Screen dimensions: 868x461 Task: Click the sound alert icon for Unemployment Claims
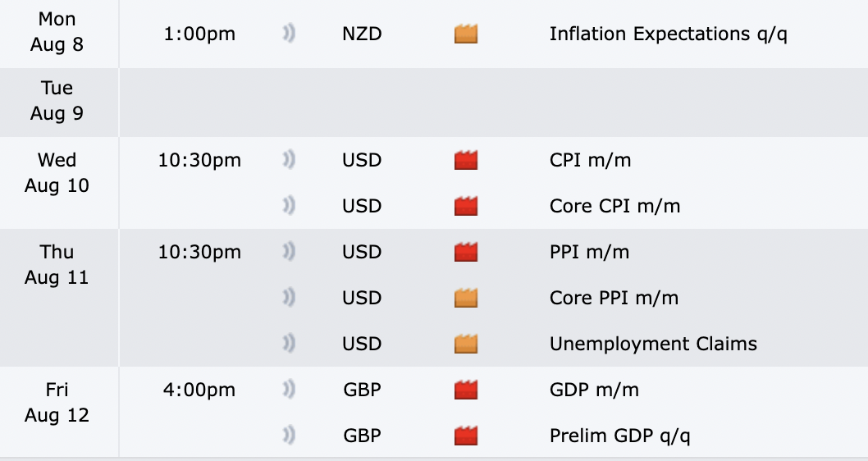[x=289, y=344]
